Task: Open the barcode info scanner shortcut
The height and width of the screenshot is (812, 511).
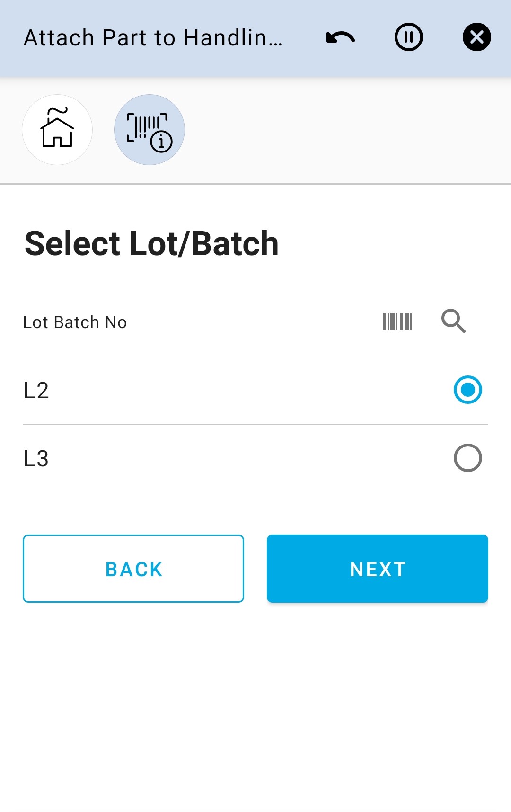Action: (x=149, y=130)
